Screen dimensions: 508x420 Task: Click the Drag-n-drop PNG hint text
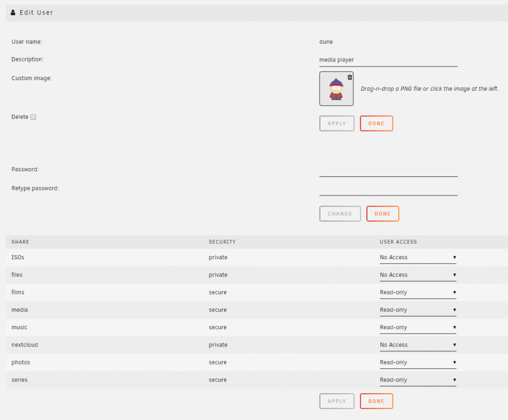tap(430, 88)
